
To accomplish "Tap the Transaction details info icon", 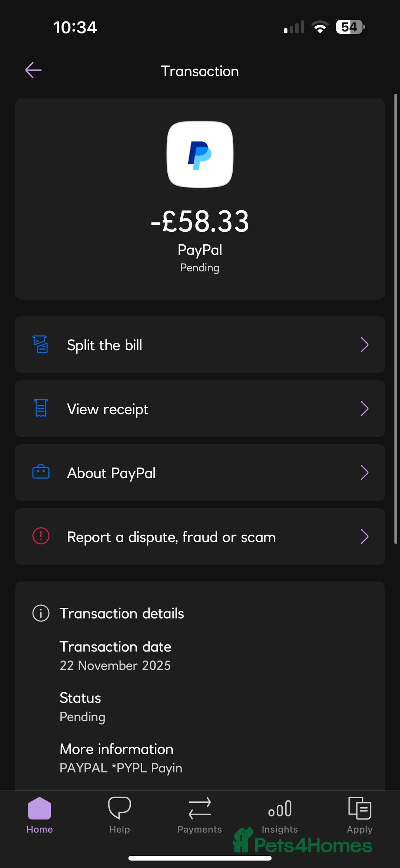I will (41, 613).
